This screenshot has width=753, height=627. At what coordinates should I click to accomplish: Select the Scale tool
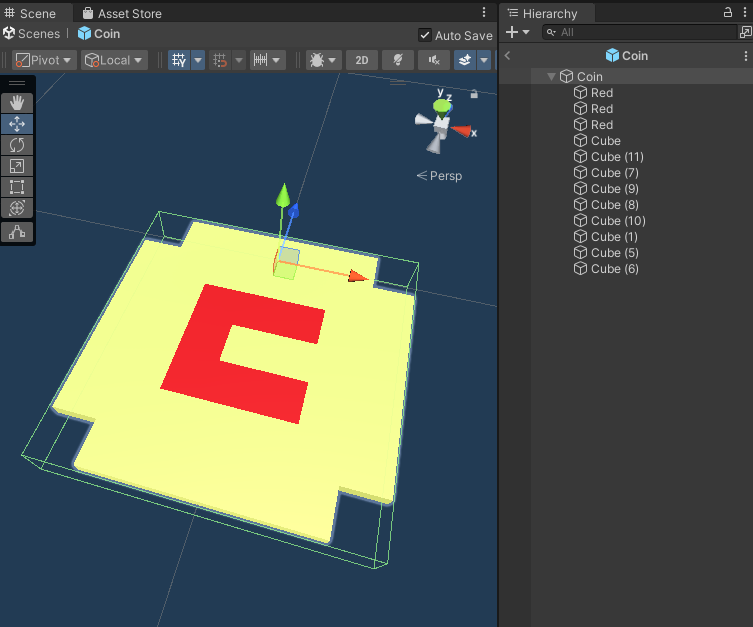(17, 166)
